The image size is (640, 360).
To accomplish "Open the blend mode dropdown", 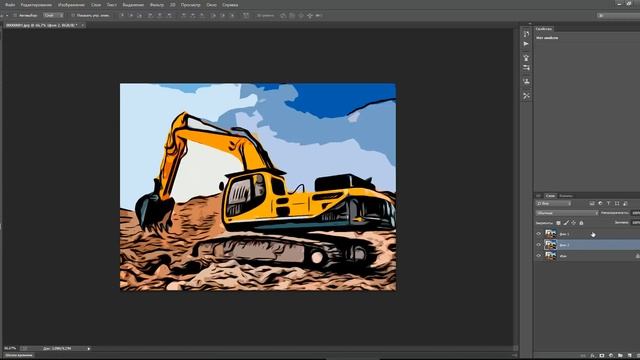I will 567,213.
